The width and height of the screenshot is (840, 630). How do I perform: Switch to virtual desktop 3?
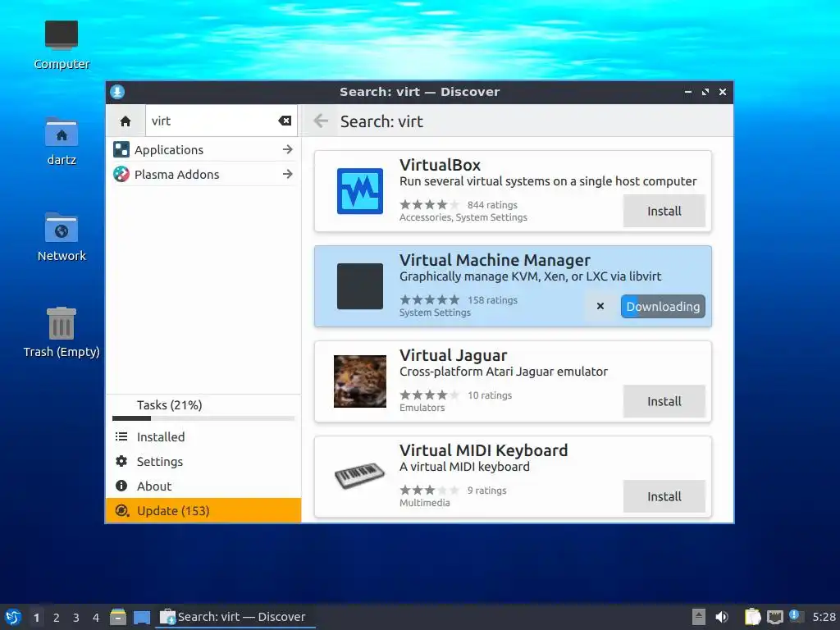[76, 618]
